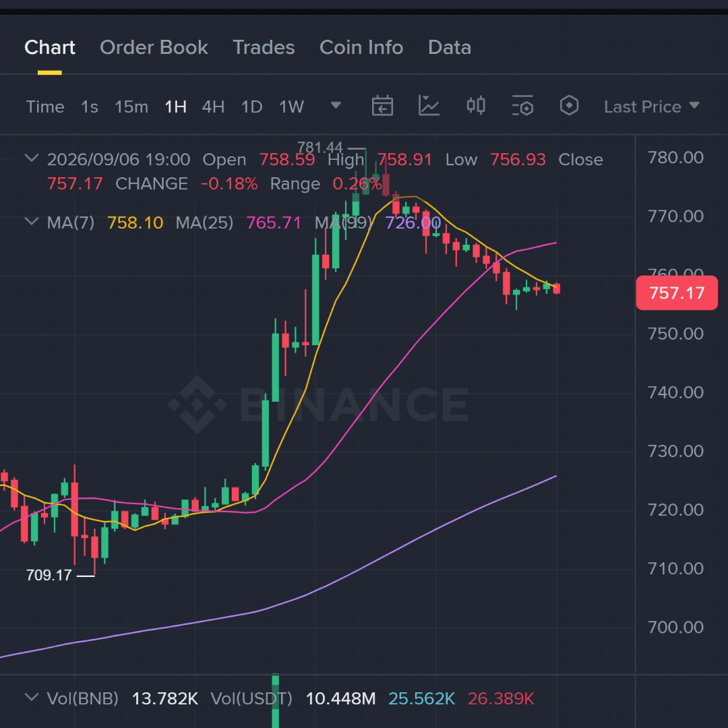This screenshot has width=728, height=728.
Task: Open the Trades tab
Action: click(x=264, y=47)
